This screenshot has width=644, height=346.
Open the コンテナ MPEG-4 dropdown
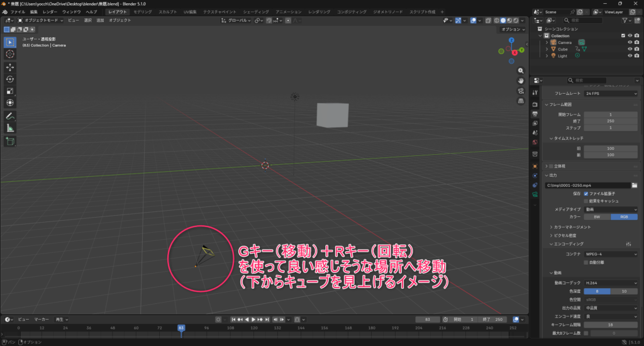(610, 254)
